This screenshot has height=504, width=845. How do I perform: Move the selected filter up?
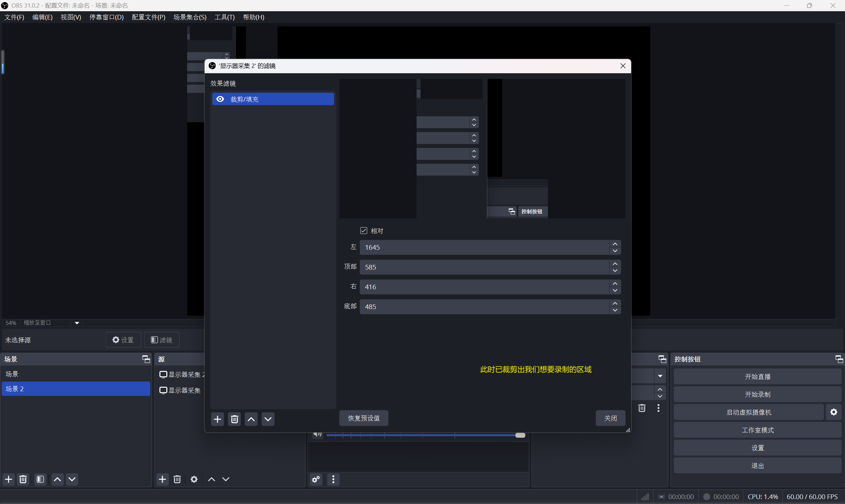(x=251, y=419)
